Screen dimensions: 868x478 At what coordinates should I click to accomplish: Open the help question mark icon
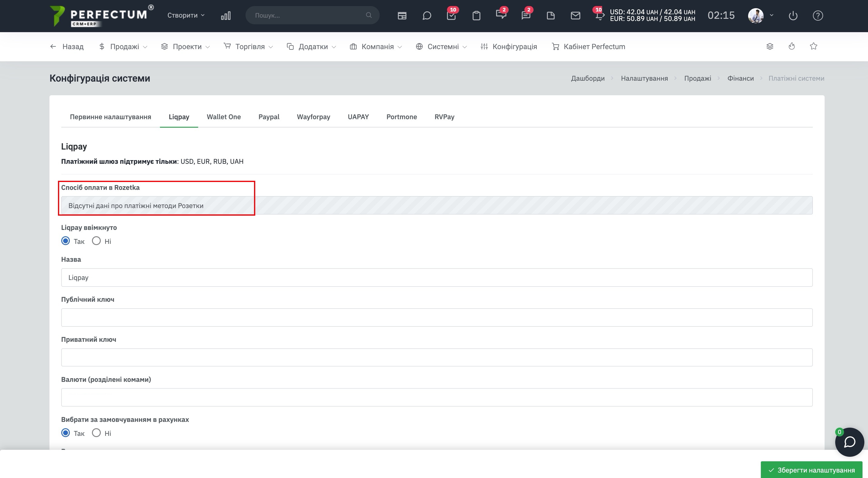coord(818,15)
